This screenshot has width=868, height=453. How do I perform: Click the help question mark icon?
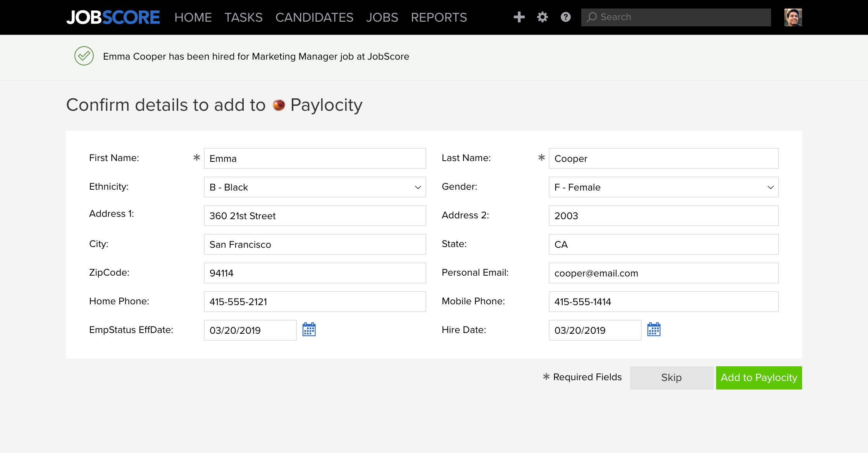[x=565, y=17]
